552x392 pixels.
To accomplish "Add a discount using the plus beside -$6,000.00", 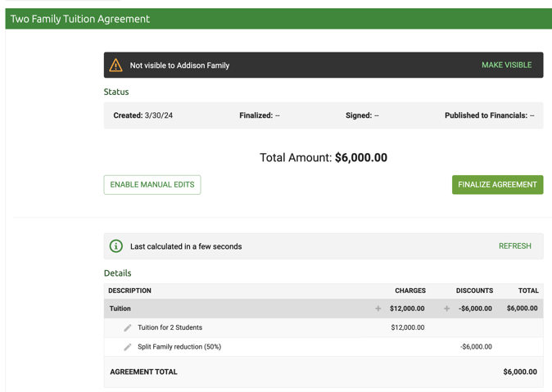I will (x=446, y=309).
